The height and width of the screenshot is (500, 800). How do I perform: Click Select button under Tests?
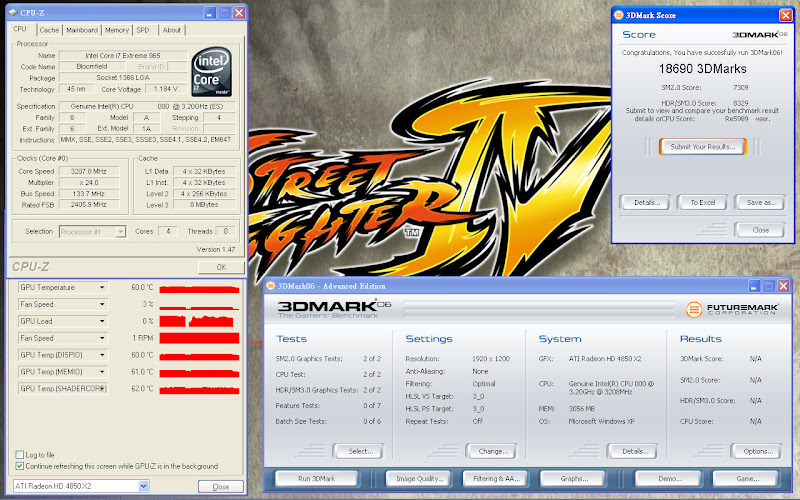click(360, 452)
